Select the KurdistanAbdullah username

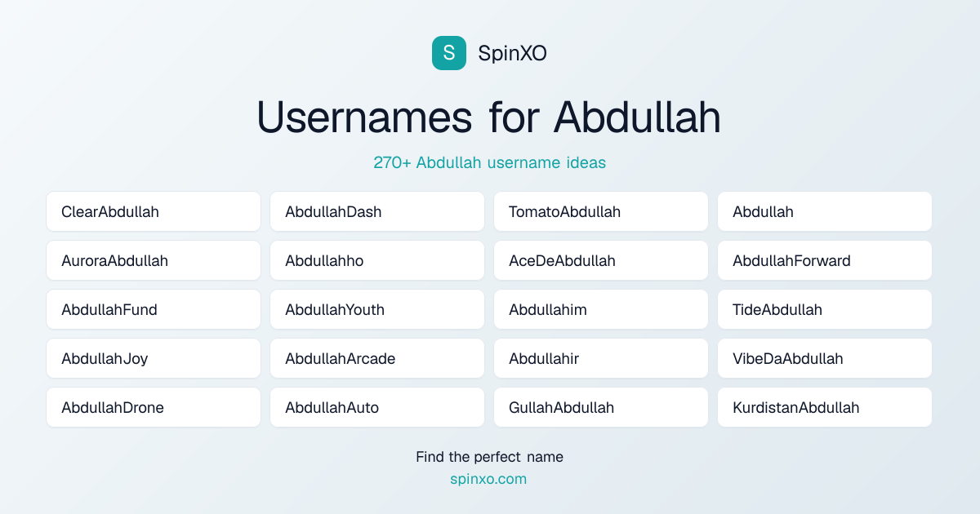[x=825, y=407]
